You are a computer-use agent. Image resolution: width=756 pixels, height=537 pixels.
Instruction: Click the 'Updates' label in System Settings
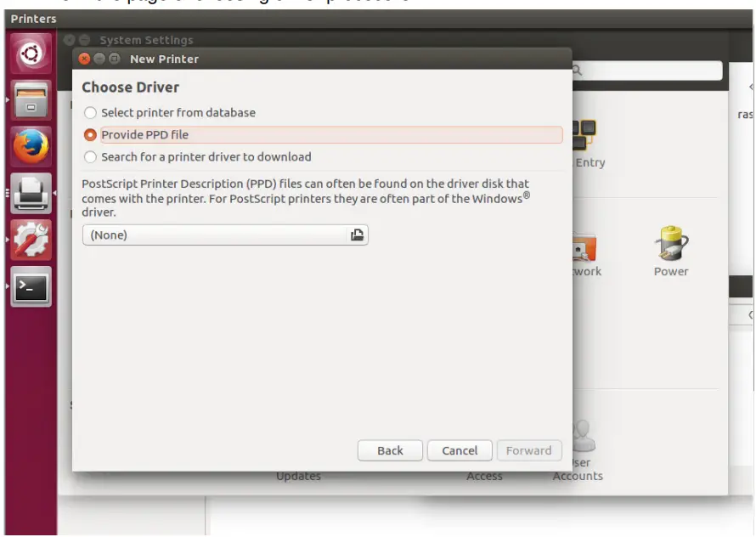point(298,476)
